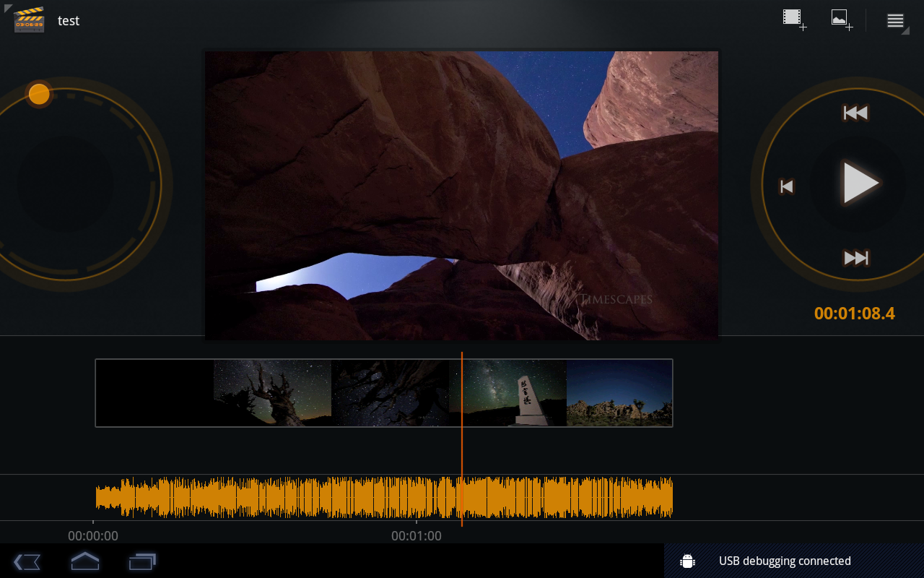
Task: Open the USB debugging connected notification
Action: coord(794,561)
